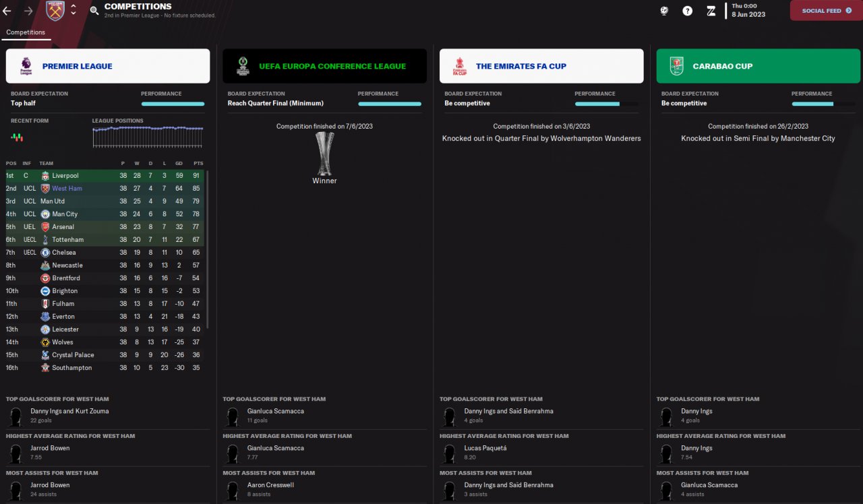Click the Brentford badge

coord(45,278)
